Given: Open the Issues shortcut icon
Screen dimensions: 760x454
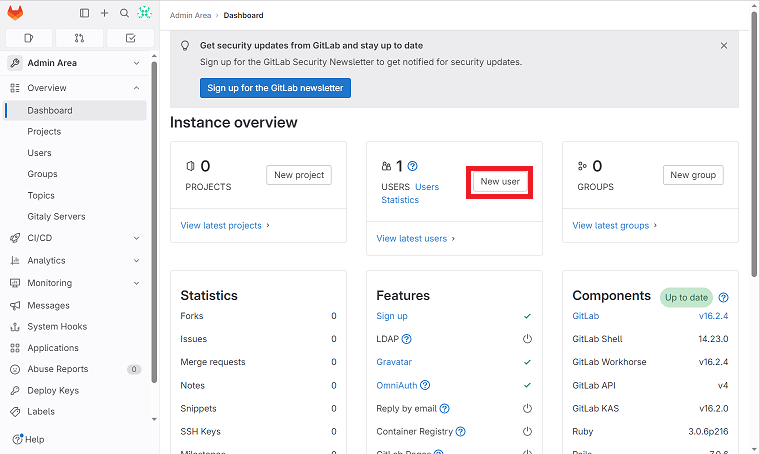Looking at the screenshot, I should coord(28,38).
